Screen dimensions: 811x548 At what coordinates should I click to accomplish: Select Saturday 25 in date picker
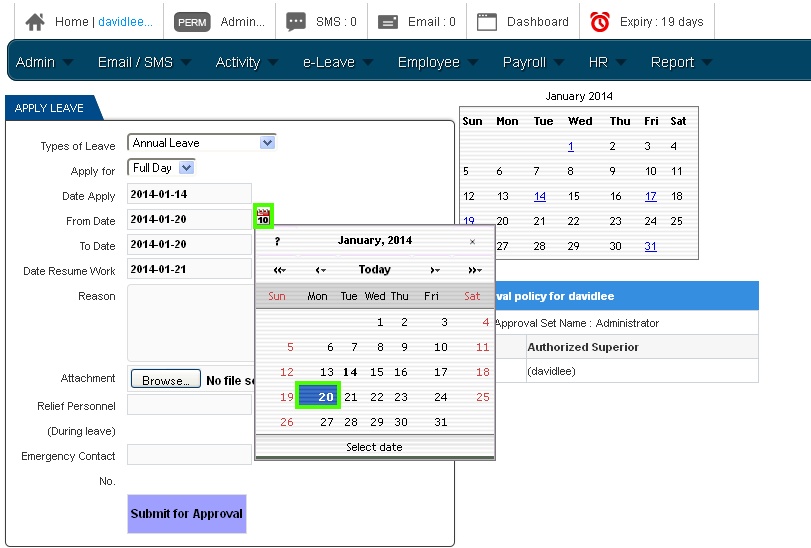click(x=483, y=397)
